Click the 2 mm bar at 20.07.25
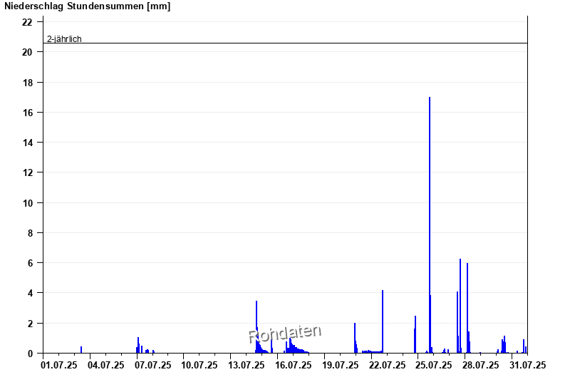Image resolution: width=570 pixels, height=392 pixels. click(355, 339)
